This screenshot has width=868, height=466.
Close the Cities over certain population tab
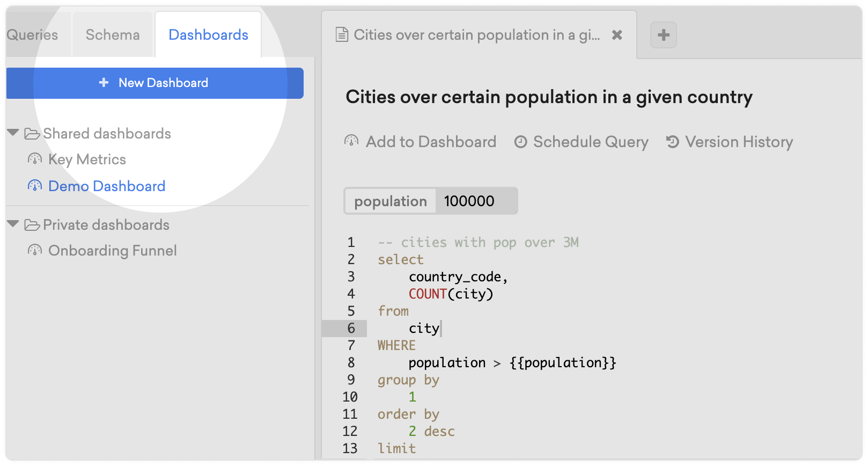point(617,35)
